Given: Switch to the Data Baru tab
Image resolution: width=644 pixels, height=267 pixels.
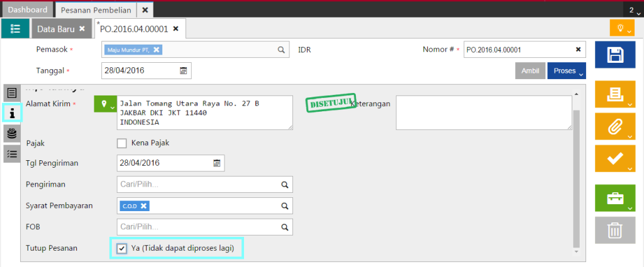Looking at the screenshot, I should [56, 29].
